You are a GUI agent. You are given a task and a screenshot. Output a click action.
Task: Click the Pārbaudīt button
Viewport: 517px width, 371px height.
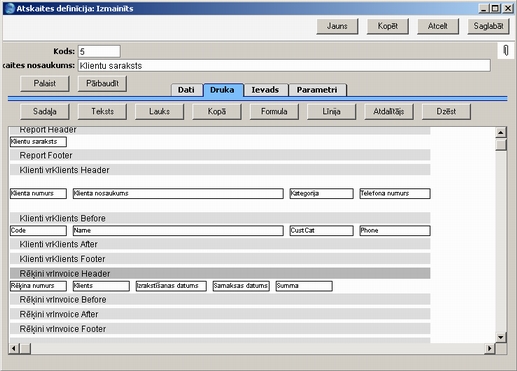click(102, 83)
